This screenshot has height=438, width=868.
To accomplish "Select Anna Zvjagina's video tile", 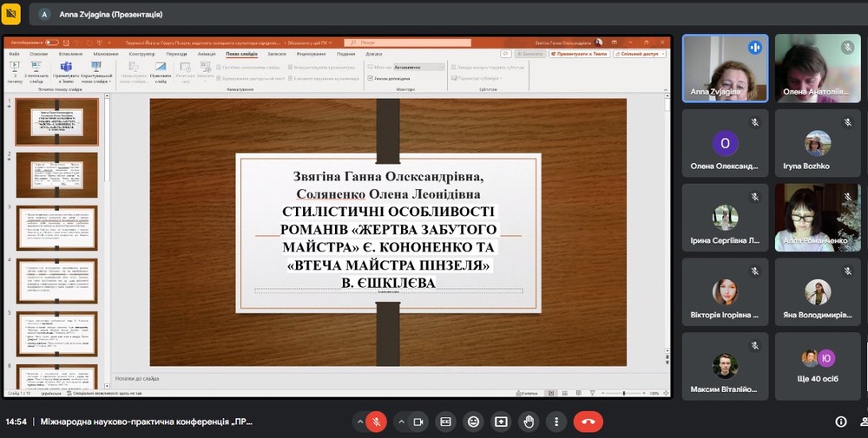I will tap(724, 68).
